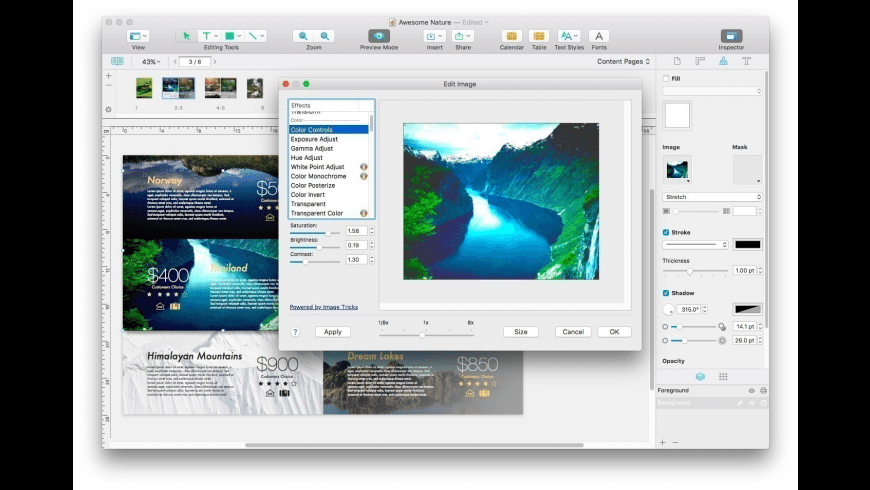Open help with the question mark button
The width and height of the screenshot is (870, 490).
pos(295,332)
